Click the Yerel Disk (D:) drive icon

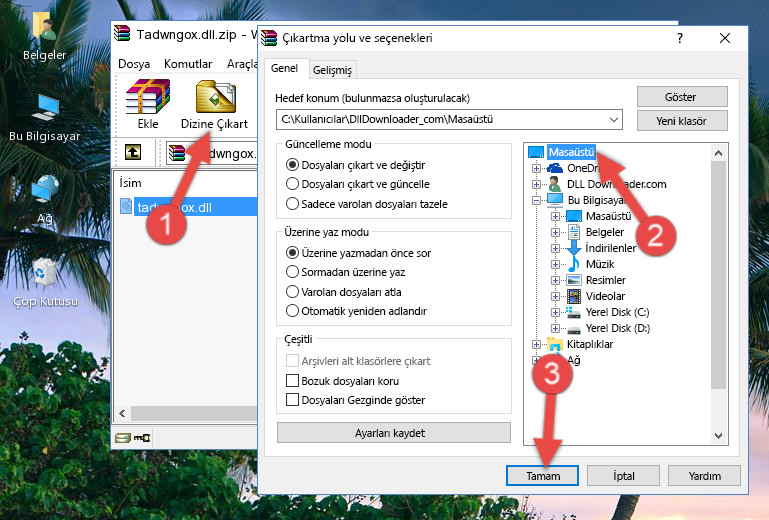pos(573,329)
